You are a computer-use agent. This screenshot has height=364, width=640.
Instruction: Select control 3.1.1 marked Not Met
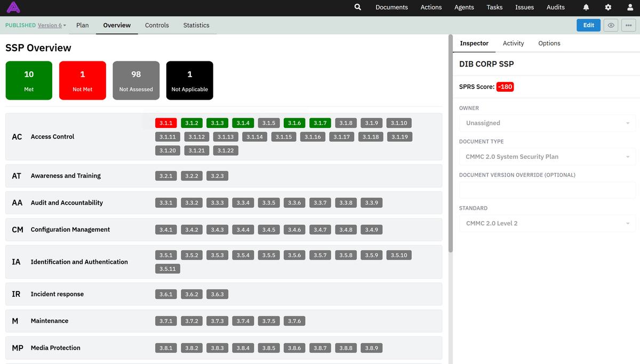click(166, 123)
